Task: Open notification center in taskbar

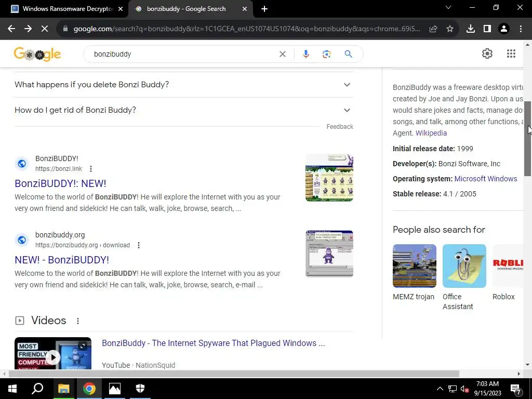Action: [x=516, y=389]
